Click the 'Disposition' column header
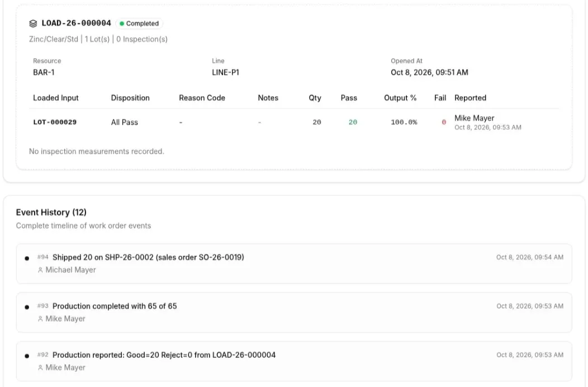 [x=130, y=98]
